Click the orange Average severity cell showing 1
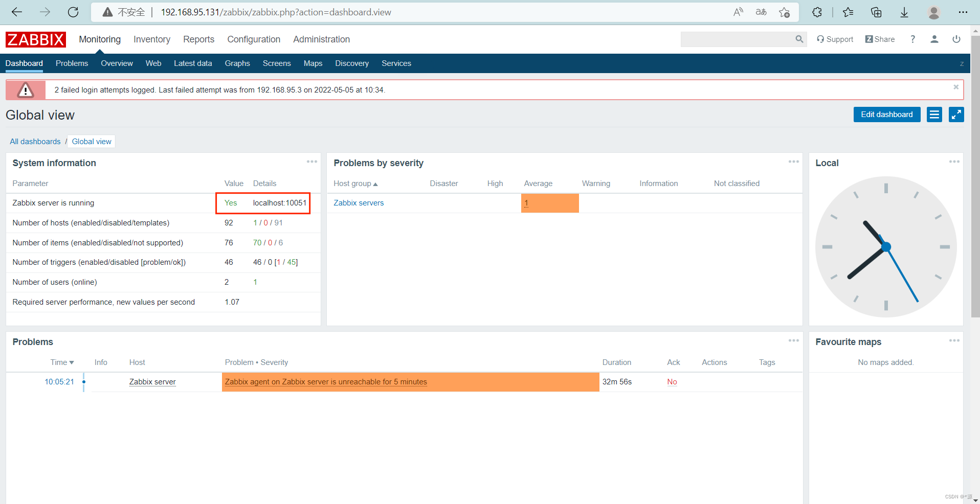The height and width of the screenshot is (504, 980). coord(550,203)
